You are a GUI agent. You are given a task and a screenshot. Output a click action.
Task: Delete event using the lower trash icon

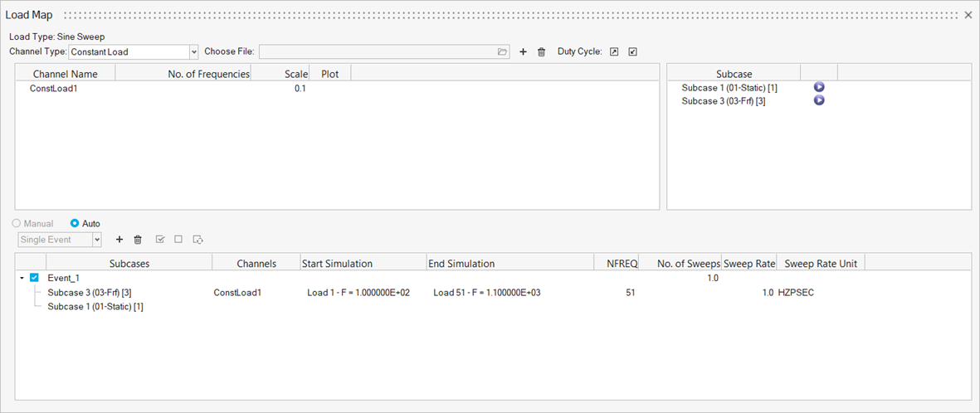click(x=138, y=240)
